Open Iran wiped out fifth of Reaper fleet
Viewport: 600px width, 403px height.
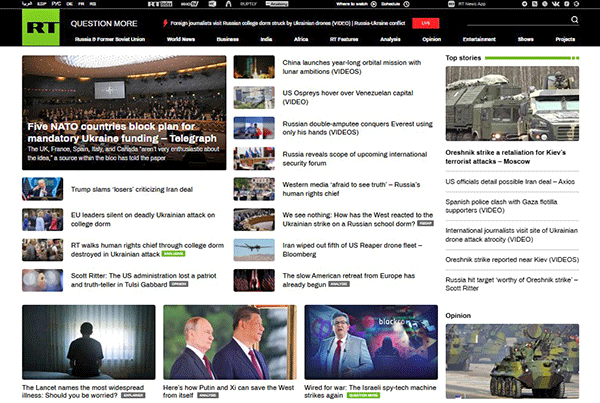(352, 250)
